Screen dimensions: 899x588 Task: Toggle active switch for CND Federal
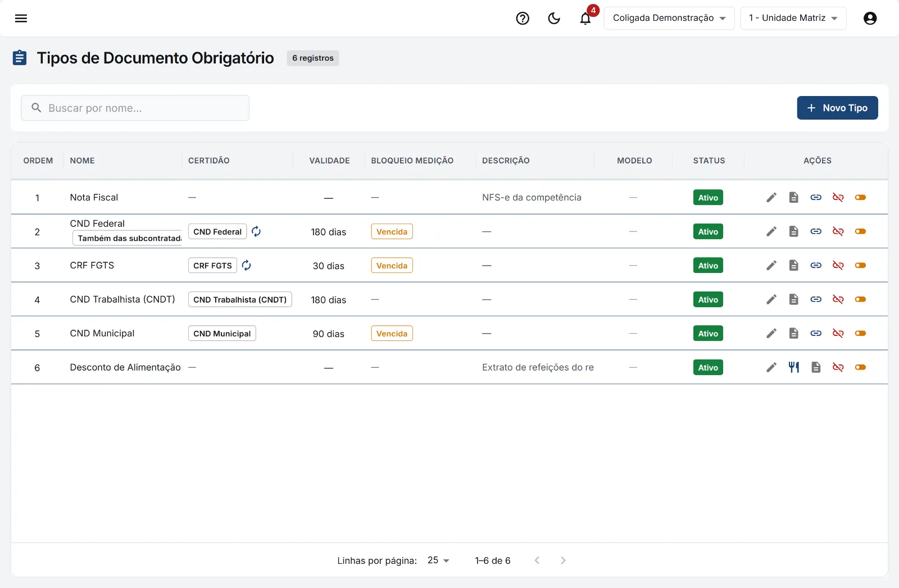860,231
